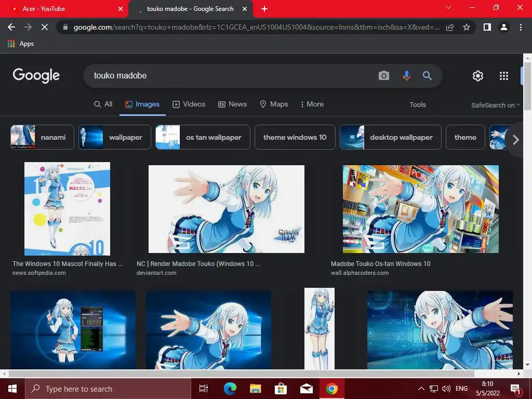The width and height of the screenshot is (532, 399).
Task: Switch to the News tab
Action: tap(232, 104)
